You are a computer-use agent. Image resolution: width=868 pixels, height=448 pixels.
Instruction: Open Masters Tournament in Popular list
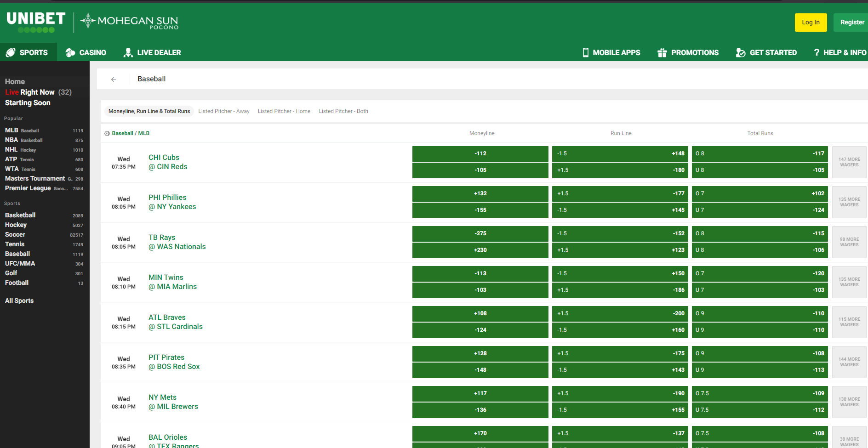coord(44,179)
